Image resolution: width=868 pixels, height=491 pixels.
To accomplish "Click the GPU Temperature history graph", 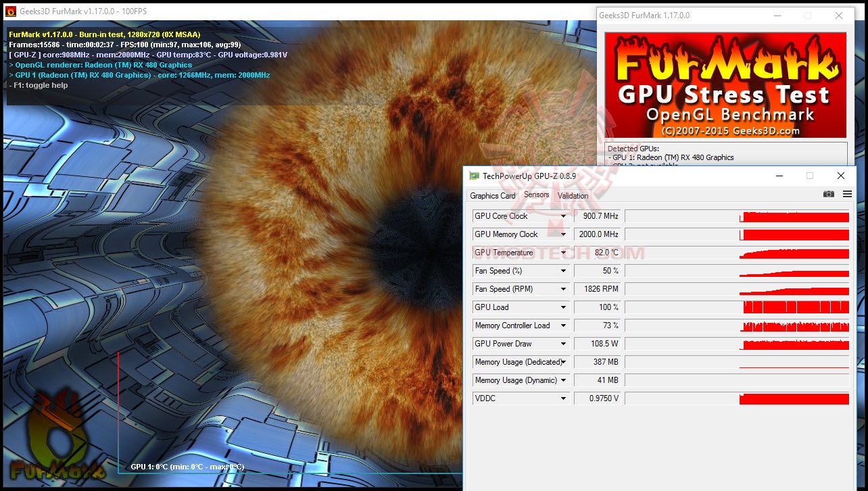I will [x=737, y=253].
